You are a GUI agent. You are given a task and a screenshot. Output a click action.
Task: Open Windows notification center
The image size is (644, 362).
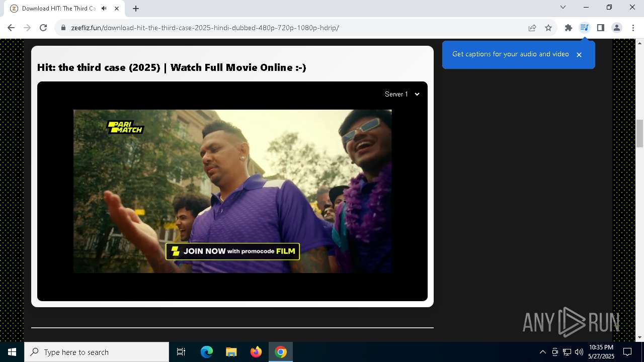tap(627, 352)
